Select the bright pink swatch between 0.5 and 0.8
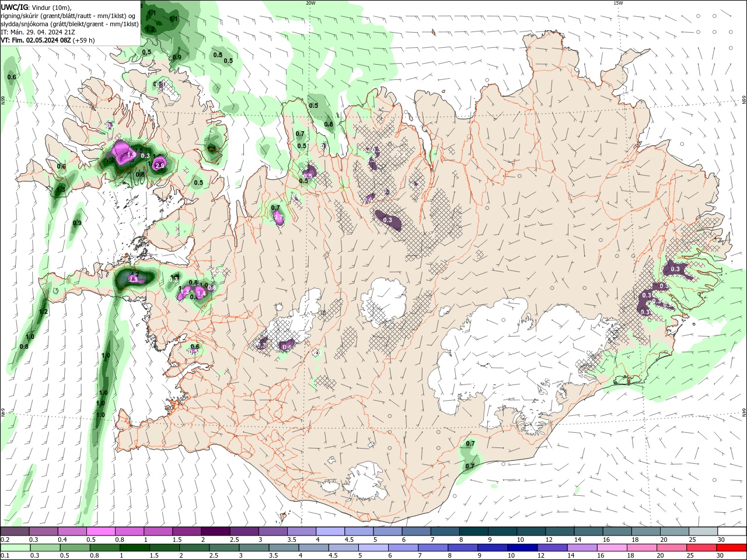This screenshot has height=560, width=747. [100, 531]
